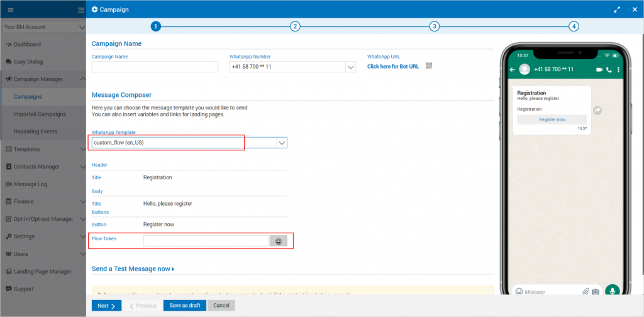Select Imported Campaigns in sidebar
The width and height of the screenshot is (644, 317).
[40, 114]
